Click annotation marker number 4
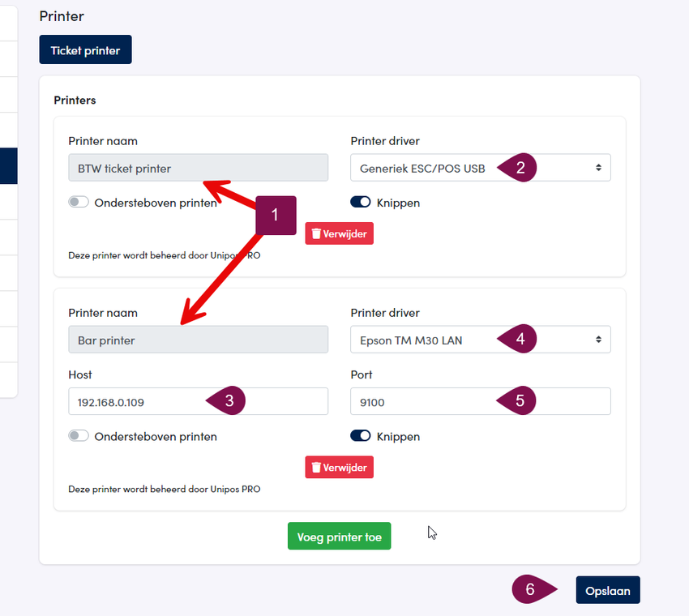The image size is (689, 616). pos(517,339)
